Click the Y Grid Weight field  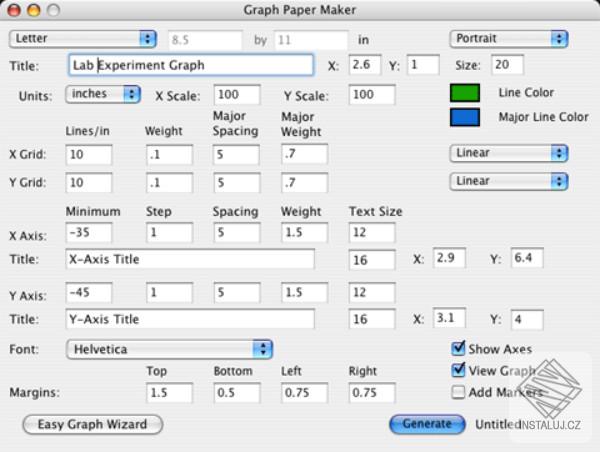tap(170, 183)
